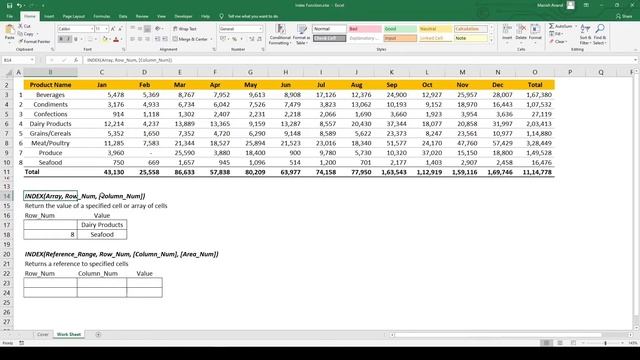640x360 pixels.
Task: Toggle Wrap Text
Action: pos(184,29)
